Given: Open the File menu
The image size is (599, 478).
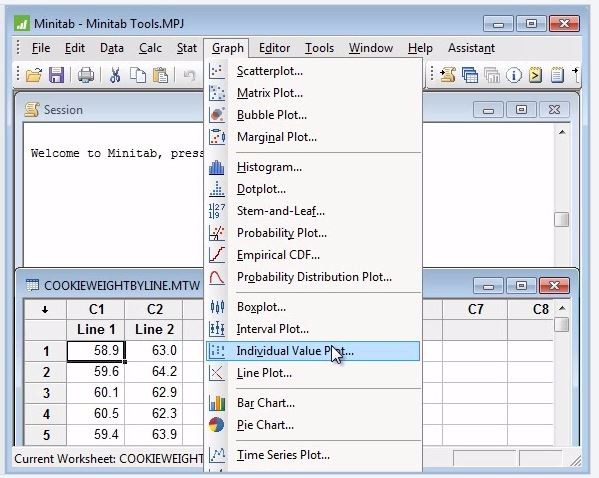Looking at the screenshot, I should pos(41,48).
